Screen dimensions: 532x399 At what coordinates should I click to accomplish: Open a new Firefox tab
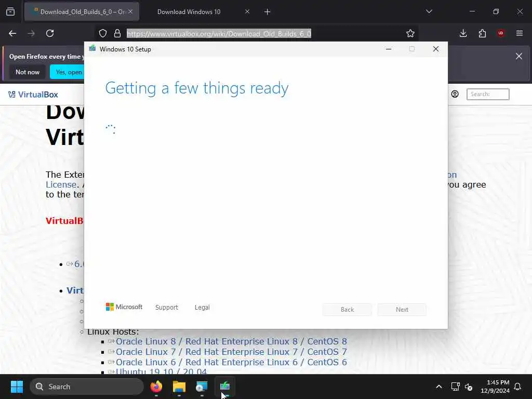coord(268,12)
